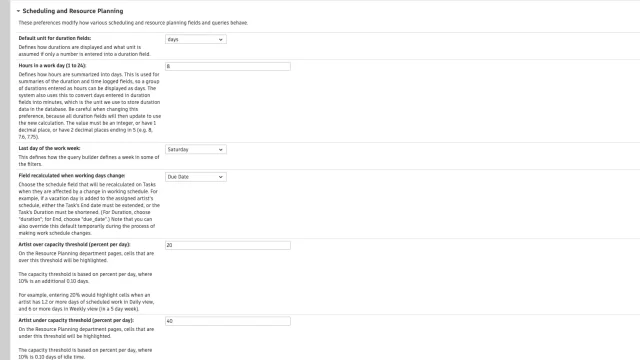Open the Default unit for duration fields dropdown
This screenshot has width=640, height=360.
[x=196, y=40]
